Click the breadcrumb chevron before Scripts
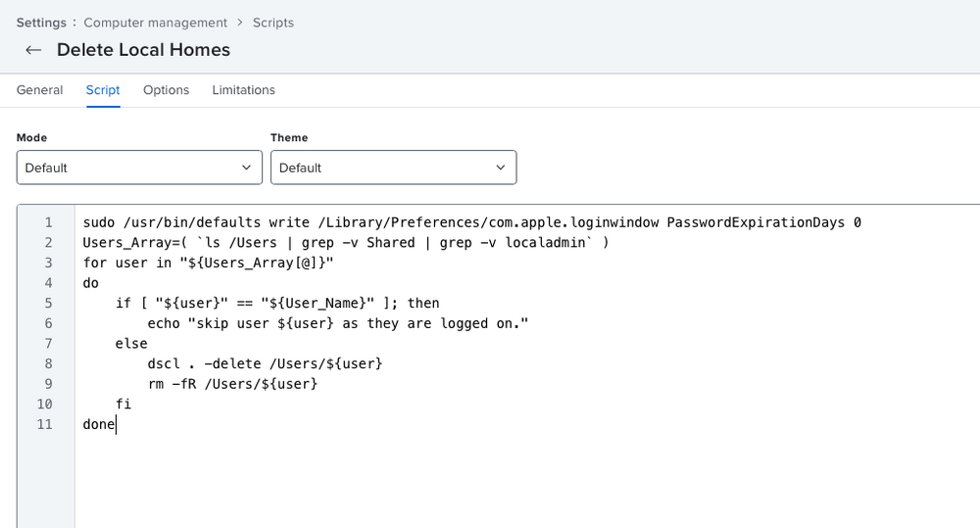 coord(240,23)
